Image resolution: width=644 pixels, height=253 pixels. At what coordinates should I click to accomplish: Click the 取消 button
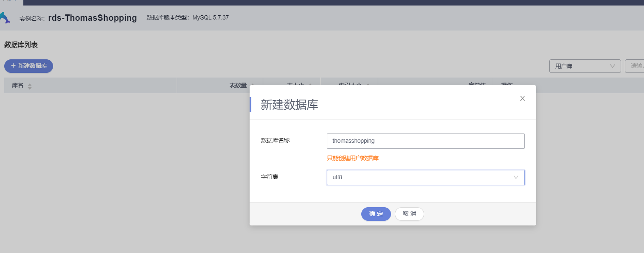409,214
